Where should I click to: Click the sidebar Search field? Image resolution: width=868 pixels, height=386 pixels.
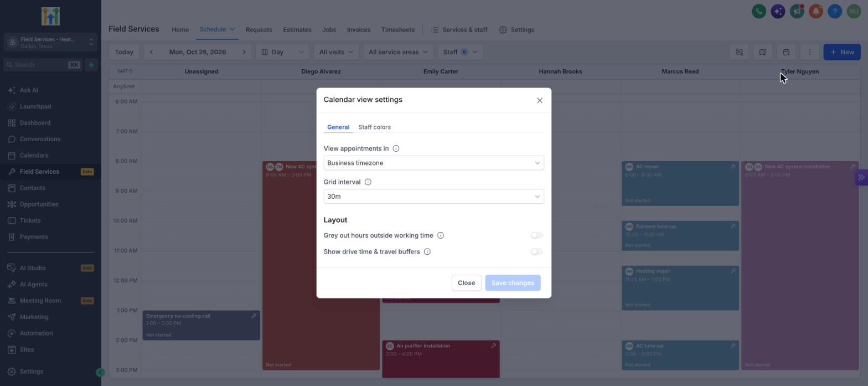tap(43, 65)
